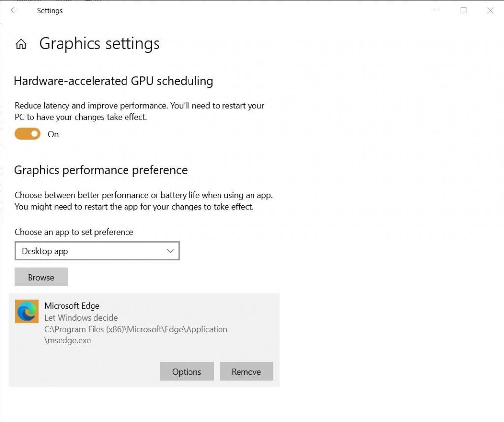The width and height of the screenshot is (504, 422).
Task: Click the maximize window icon
Action: (x=463, y=10)
